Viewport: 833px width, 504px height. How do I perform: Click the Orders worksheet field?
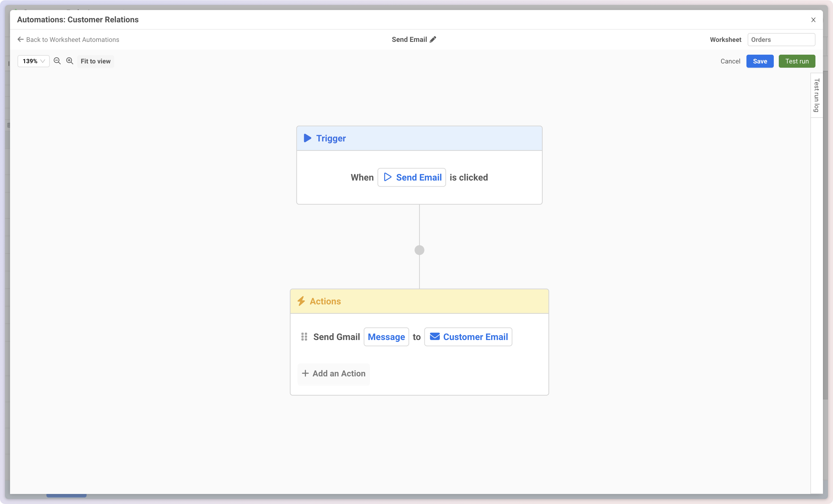tap(781, 40)
